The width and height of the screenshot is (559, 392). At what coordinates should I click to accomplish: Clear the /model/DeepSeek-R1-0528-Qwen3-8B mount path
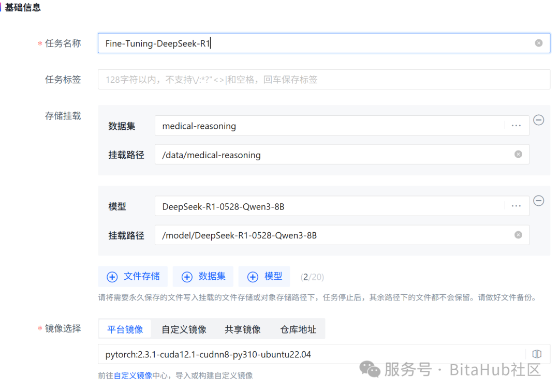[518, 235]
